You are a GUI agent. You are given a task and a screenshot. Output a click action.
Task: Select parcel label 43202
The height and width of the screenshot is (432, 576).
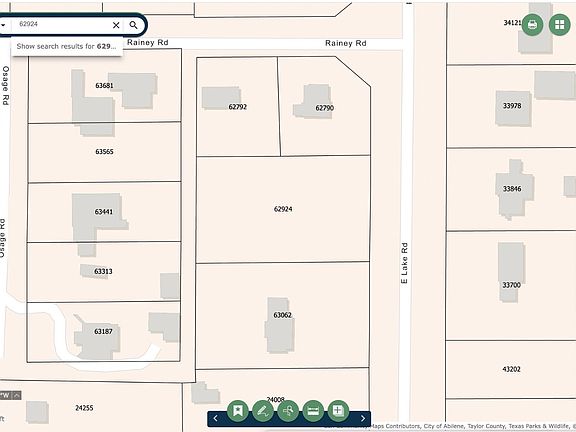(x=511, y=369)
